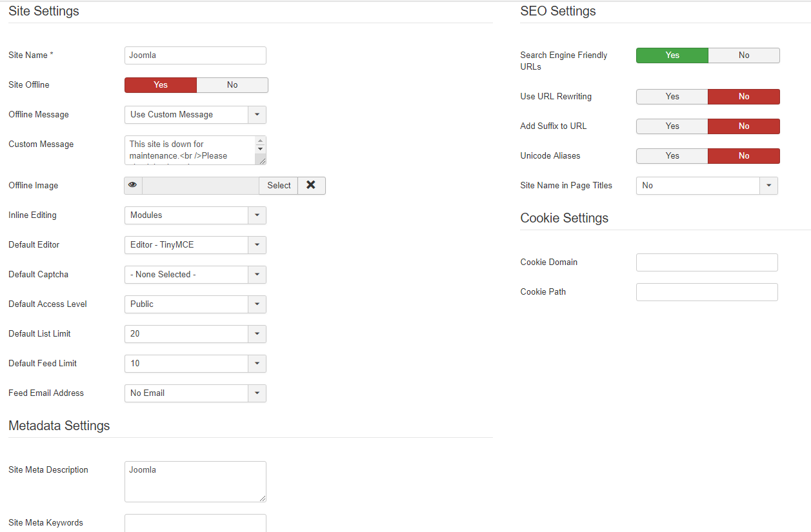Open the Inline Editing dropdown
The height and width of the screenshot is (532, 811).
(x=195, y=215)
